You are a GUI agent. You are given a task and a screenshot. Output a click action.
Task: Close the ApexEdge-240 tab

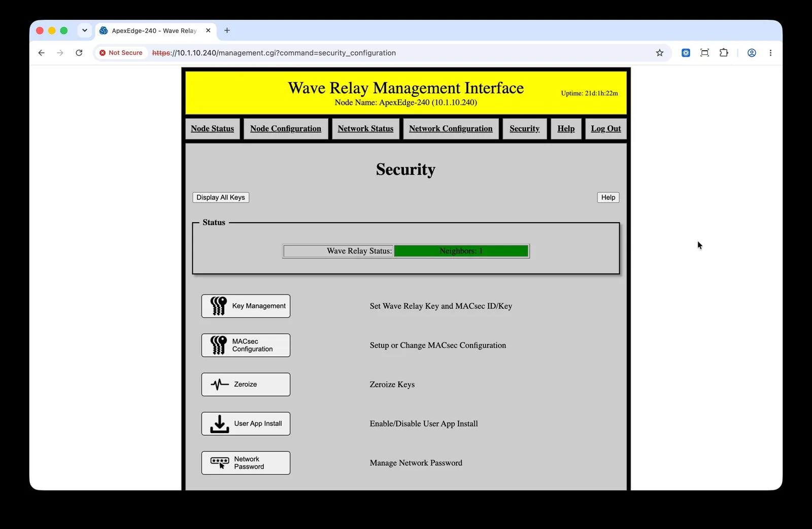[208, 30]
